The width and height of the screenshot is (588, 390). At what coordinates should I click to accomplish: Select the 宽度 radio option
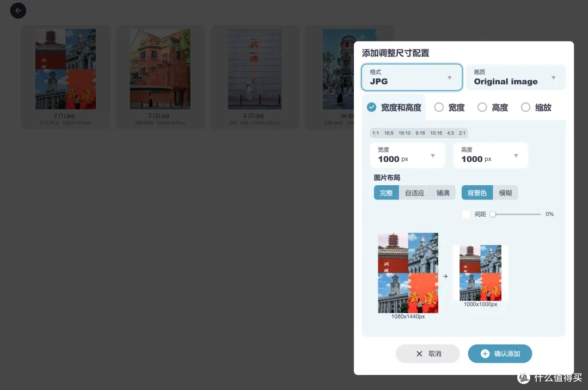click(x=449, y=108)
